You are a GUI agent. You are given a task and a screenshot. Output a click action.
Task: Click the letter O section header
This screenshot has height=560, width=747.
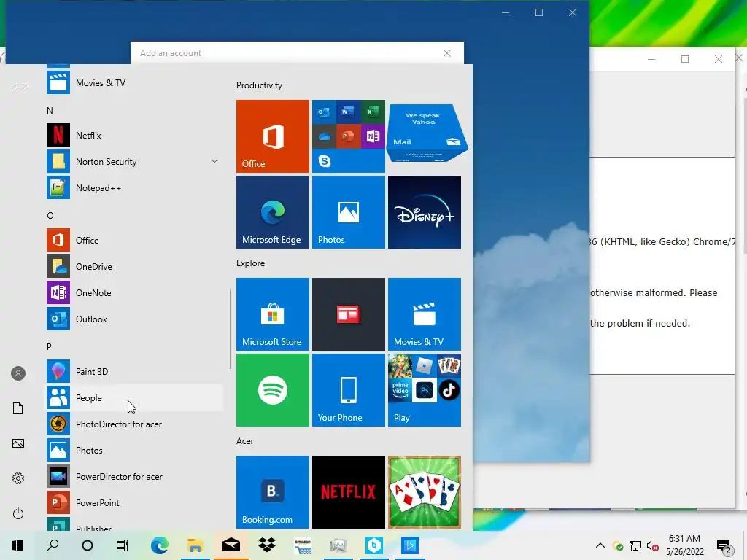tap(50, 215)
